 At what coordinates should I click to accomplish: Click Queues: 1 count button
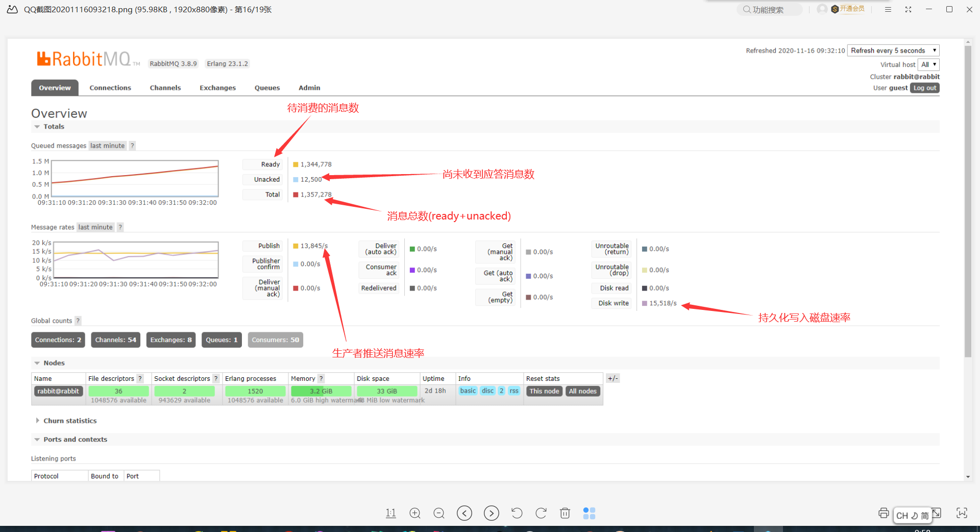tap(222, 340)
